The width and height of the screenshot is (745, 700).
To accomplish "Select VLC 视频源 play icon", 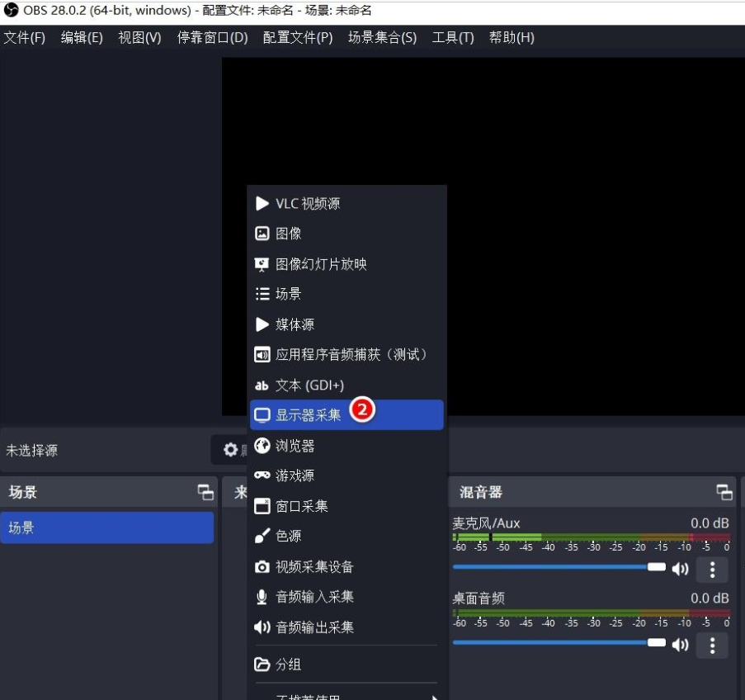I will tap(262, 204).
